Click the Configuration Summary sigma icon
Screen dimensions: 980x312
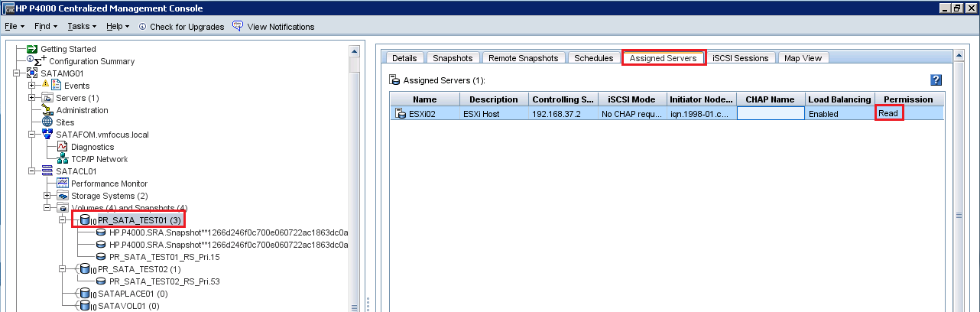click(37, 60)
